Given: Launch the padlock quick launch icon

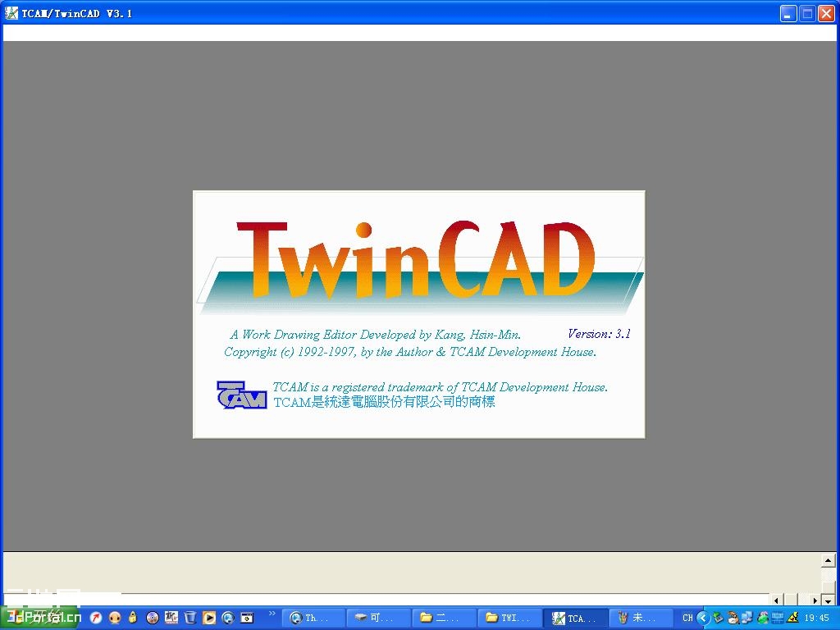Looking at the screenshot, I should coord(133,618).
